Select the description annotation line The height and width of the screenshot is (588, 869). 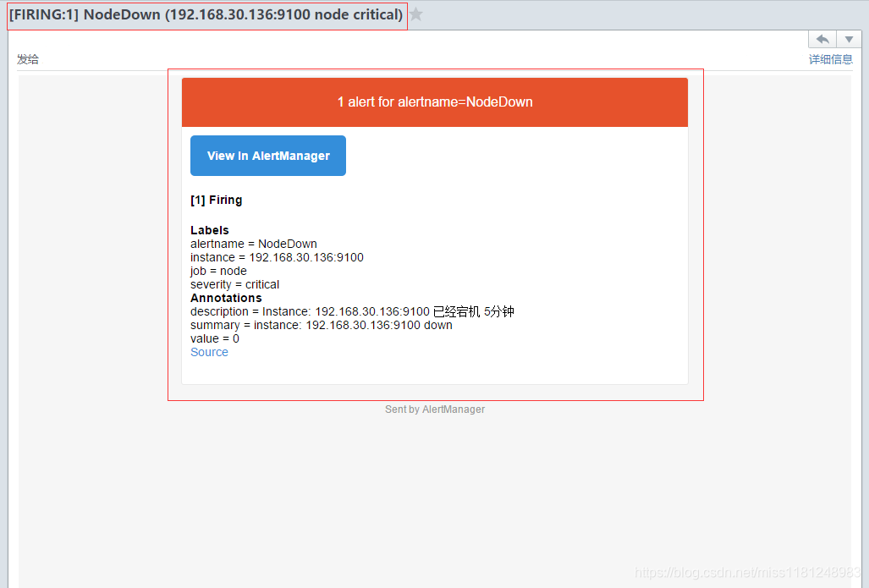tap(353, 311)
